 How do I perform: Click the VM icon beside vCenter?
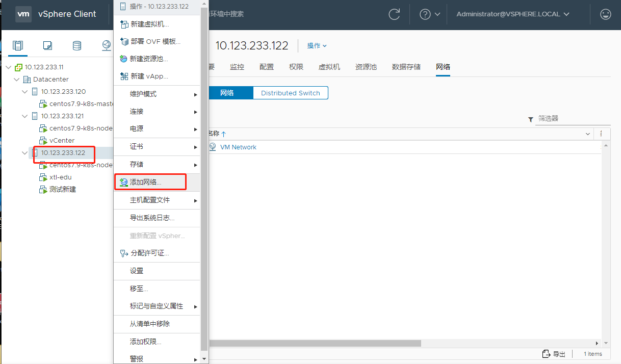coord(43,140)
